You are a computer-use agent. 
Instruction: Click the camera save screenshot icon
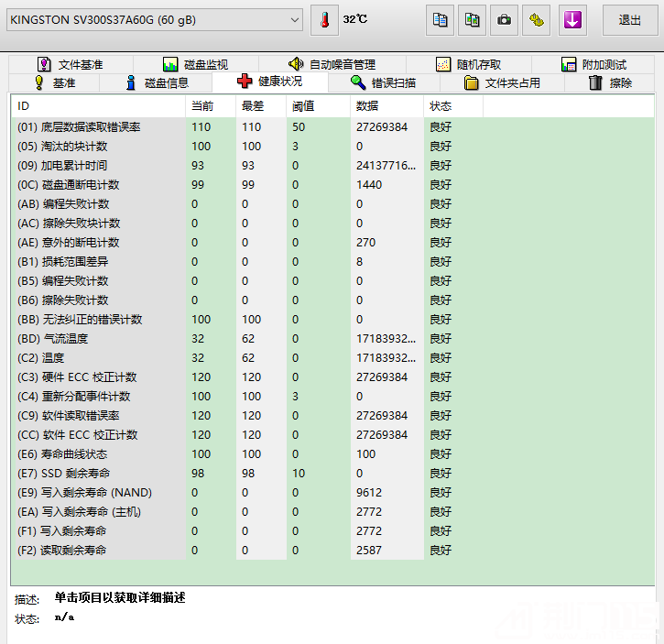coord(504,20)
